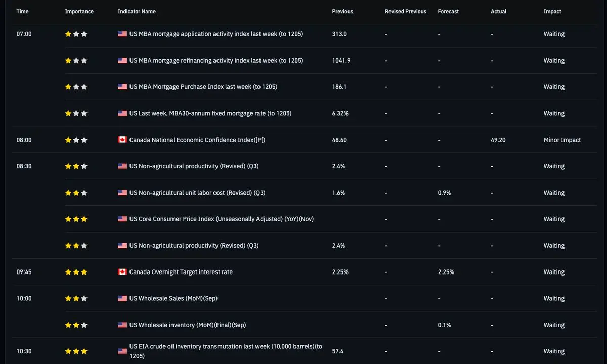The image size is (607, 364).
Task: Click the importance stars for Canada Overnight Target rate
Action: (x=76, y=272)
